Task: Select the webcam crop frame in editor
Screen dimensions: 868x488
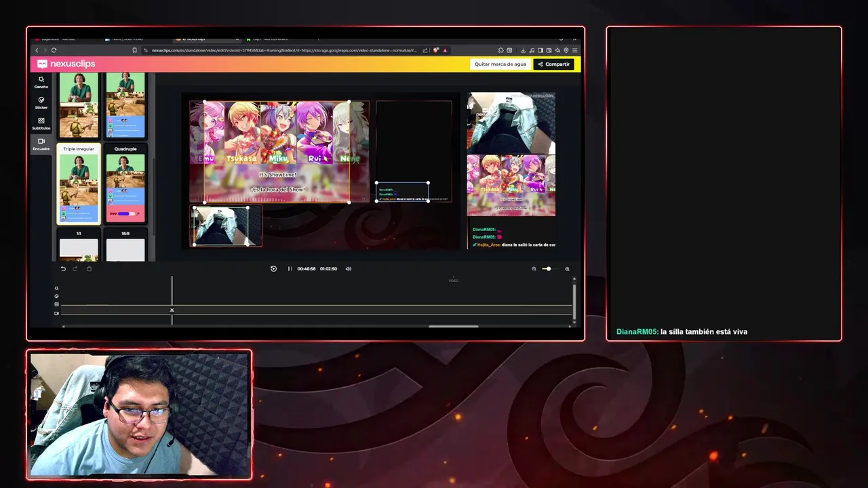Action: (x=220, y=226)
